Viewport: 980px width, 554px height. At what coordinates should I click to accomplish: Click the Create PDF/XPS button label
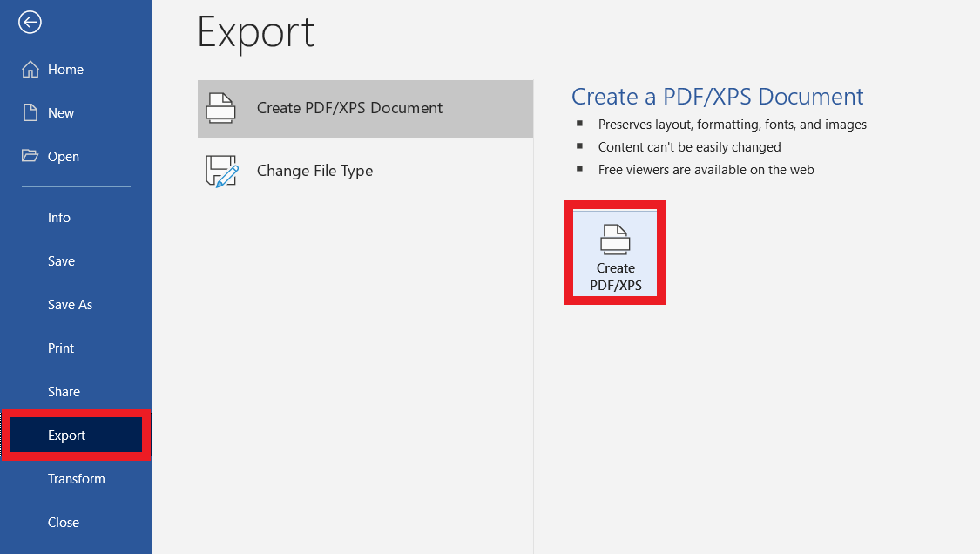point(616,276)
